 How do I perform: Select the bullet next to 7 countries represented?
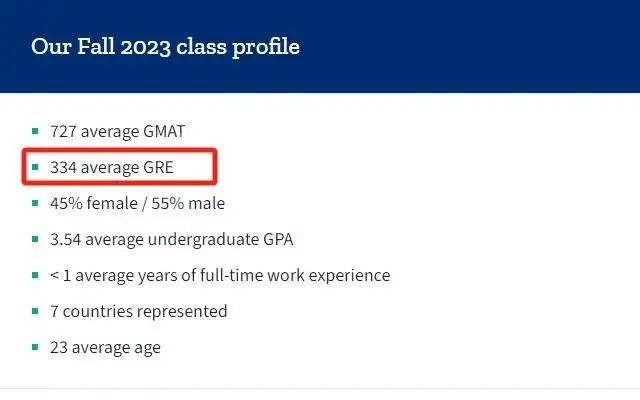[35, 312]
